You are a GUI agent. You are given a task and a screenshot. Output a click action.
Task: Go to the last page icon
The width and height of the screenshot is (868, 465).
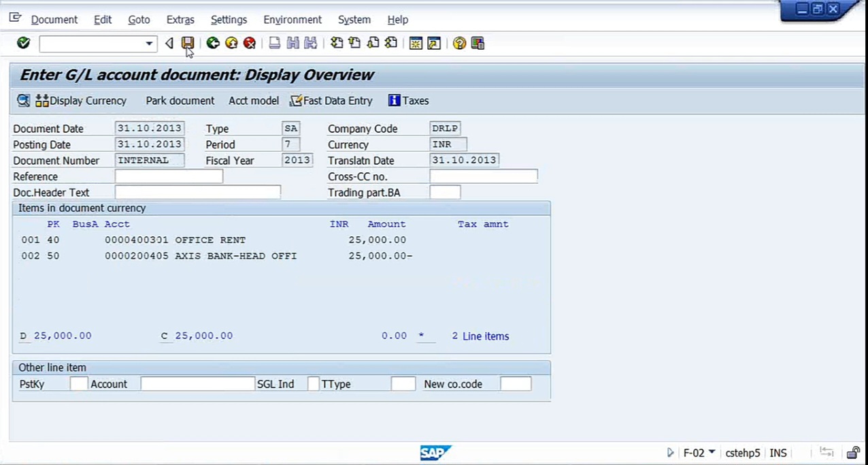coord(390,44)
